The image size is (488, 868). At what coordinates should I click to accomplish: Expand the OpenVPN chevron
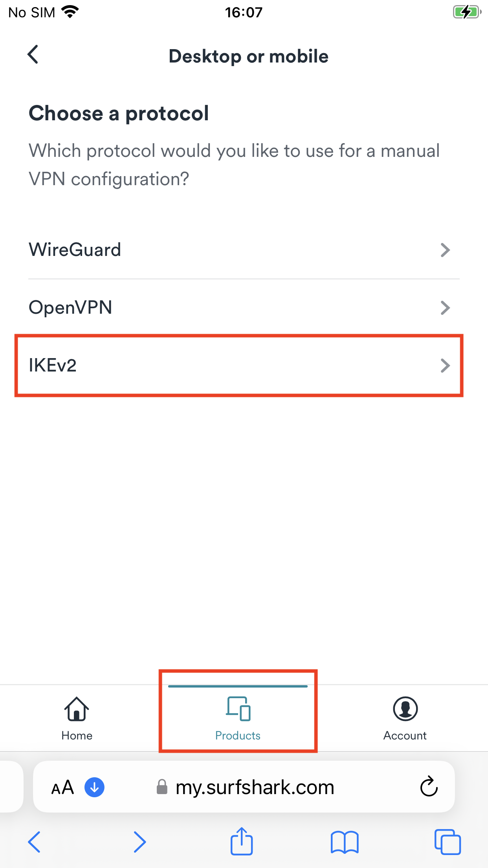[x=445, y=308]
